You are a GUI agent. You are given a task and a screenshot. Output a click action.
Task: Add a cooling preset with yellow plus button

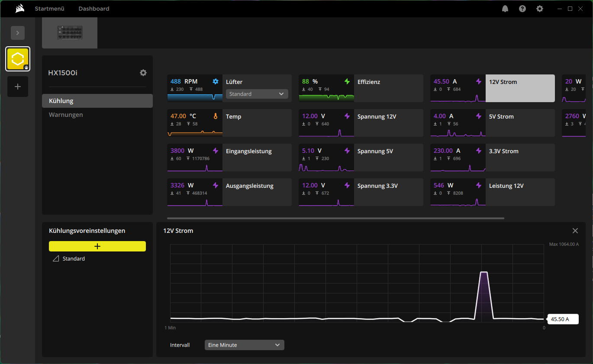pos(97,246)
